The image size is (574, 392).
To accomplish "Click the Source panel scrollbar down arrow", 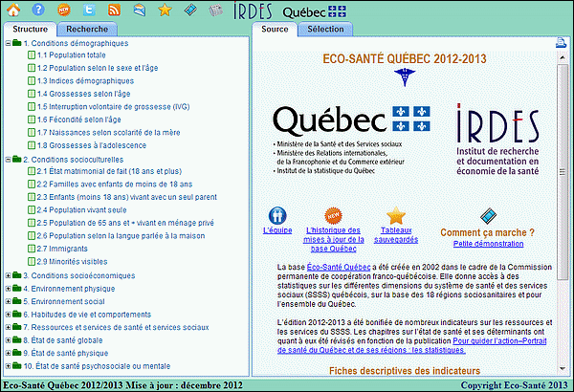I will click(562, 368).
